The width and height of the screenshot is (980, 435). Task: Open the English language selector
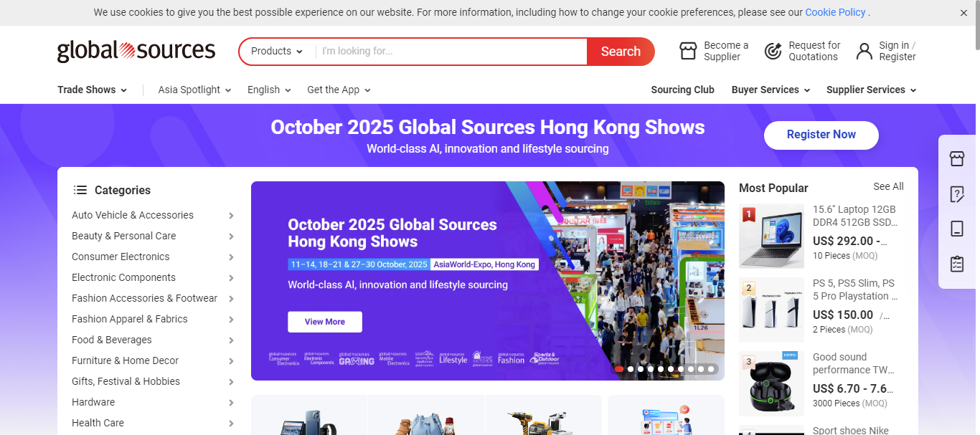click(269, 90)
